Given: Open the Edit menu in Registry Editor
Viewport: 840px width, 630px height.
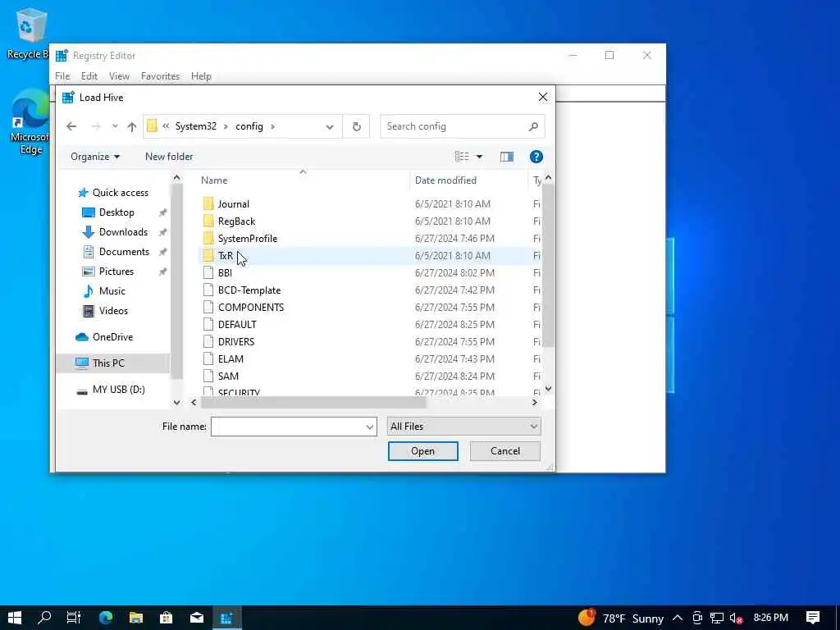Looking at the screenshot, I should click(89, 76).
